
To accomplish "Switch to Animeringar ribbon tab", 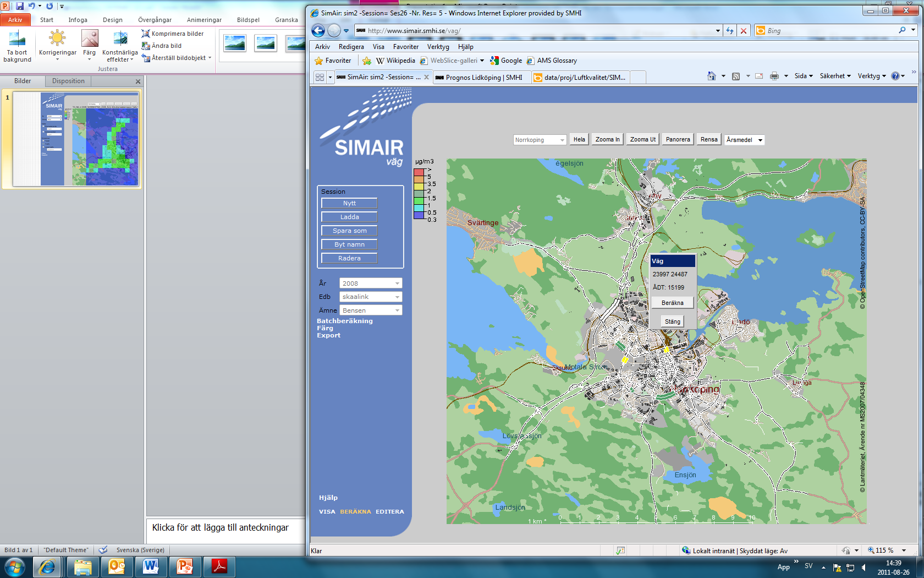I will point(204,20).
